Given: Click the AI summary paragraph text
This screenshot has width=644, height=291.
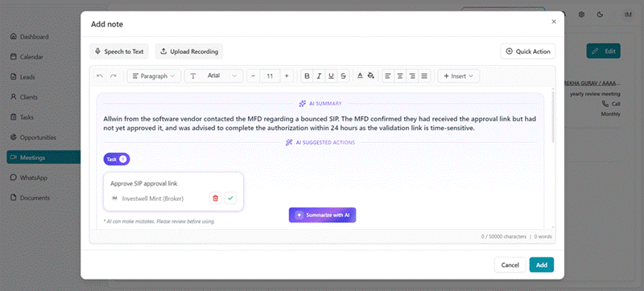Looking at the screenshot, I should (320, 123).
